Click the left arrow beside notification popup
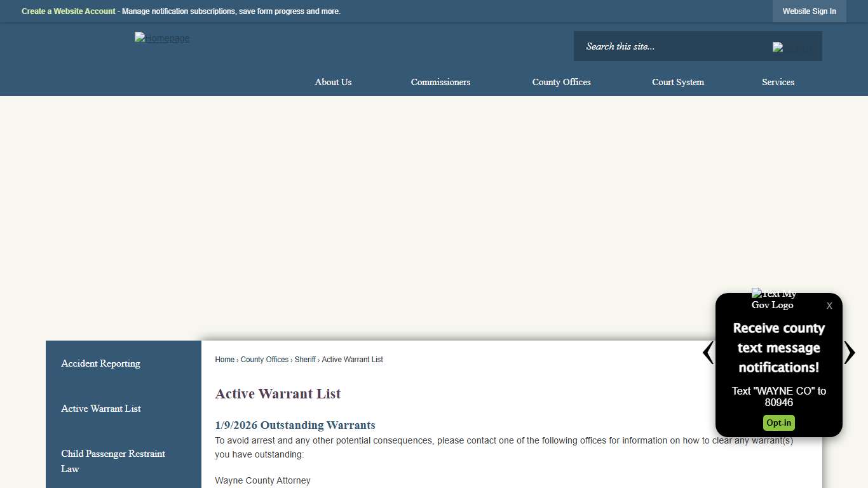Image resolution: width=868 pixels, height=488 pixels. [x=708, y=353]
